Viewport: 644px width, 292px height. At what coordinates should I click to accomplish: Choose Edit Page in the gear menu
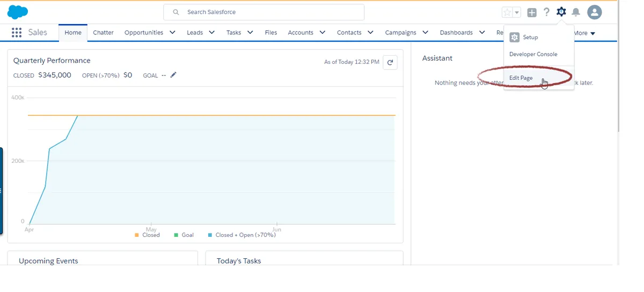coord(539,78)
